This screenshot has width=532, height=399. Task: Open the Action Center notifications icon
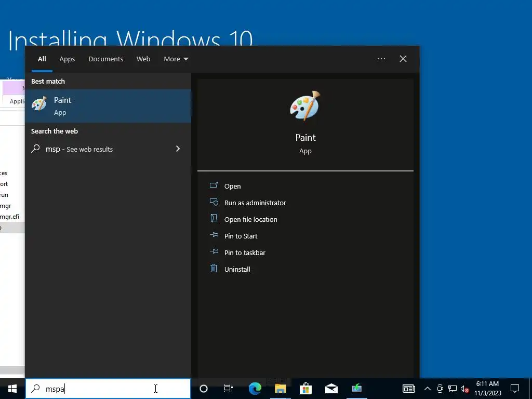(x=515, y=389)
